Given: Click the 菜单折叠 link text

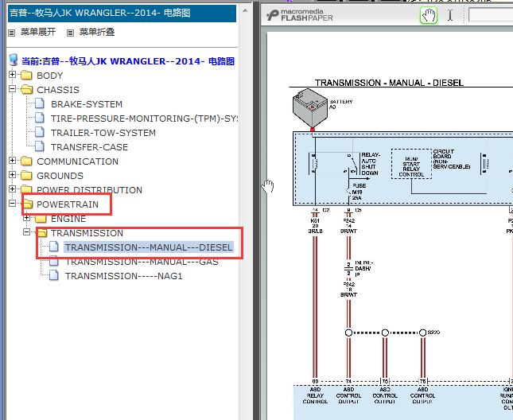Looking at the screenshot, I should pos(97,32).
